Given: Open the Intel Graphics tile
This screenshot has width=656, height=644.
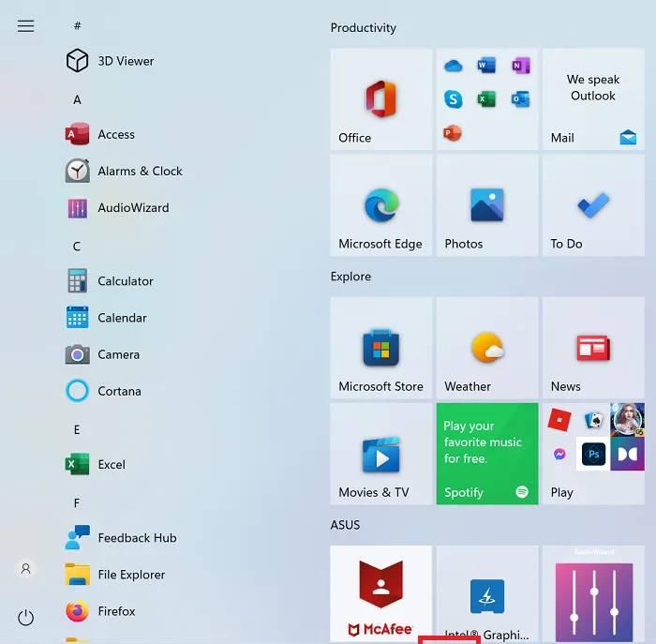Looking at the screenshot, I should tap(487, 593).
